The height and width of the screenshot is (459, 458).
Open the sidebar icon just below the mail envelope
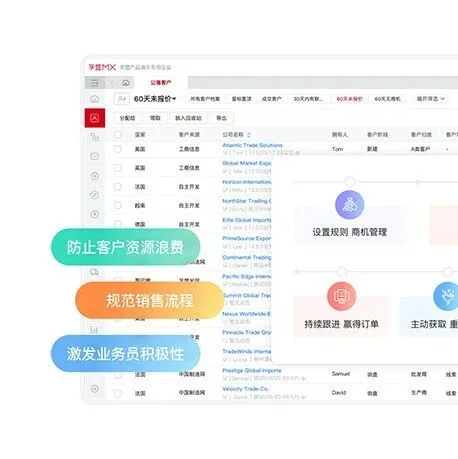[95, 176]
